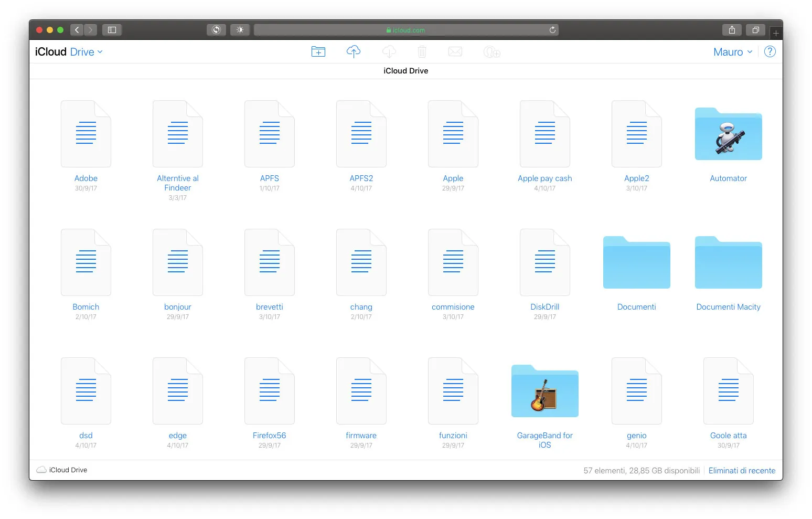Select the APFS2 document
This screenshot has height=519, width=812.
coord(361,134)
